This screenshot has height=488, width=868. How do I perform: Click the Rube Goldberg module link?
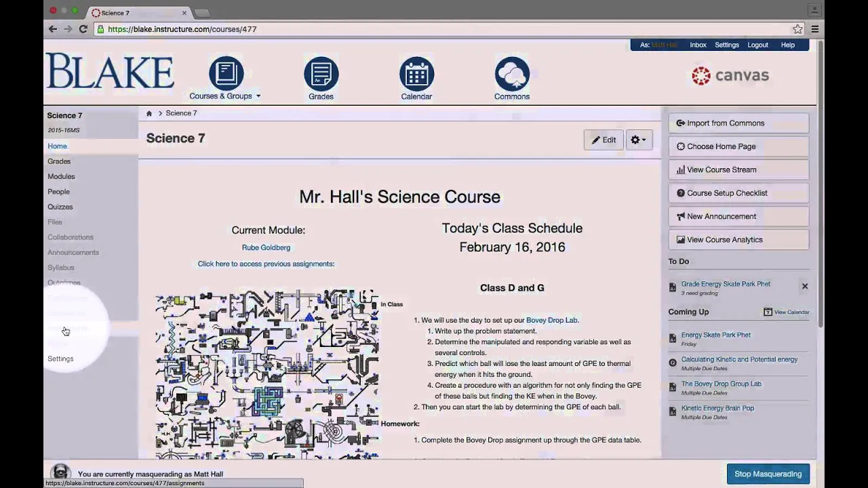tap(266, 247)
